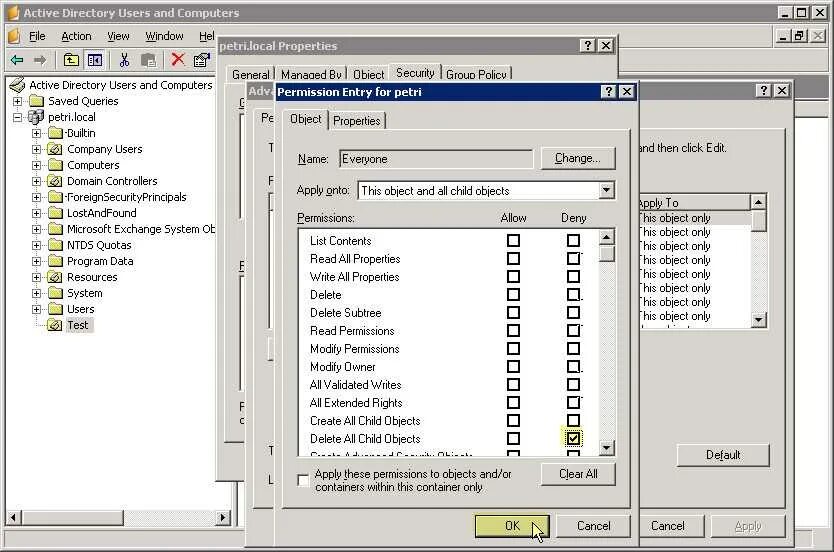Click the petri.local Properties help button
The image size is (834, 552).
[587, 46]
